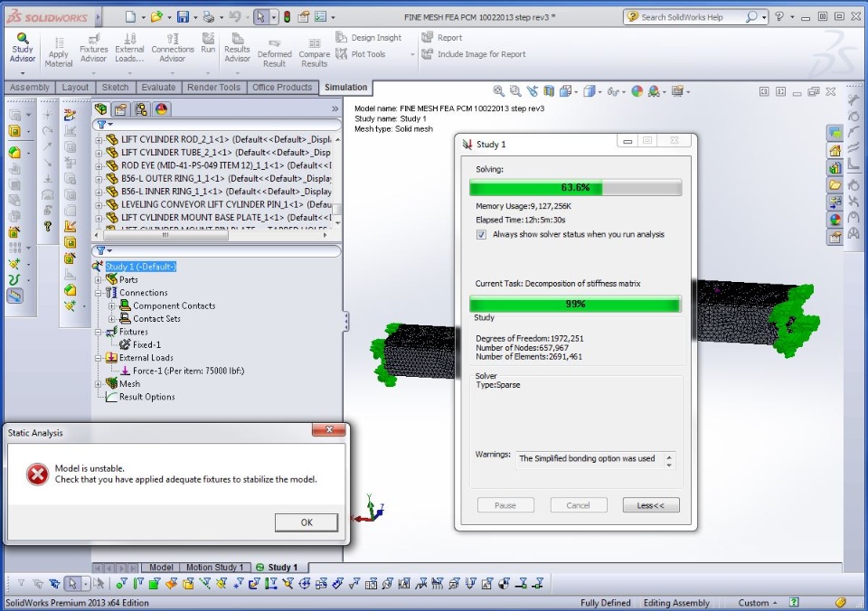
Task: Click the Save icon in the top toolbar
Action: 183,17
